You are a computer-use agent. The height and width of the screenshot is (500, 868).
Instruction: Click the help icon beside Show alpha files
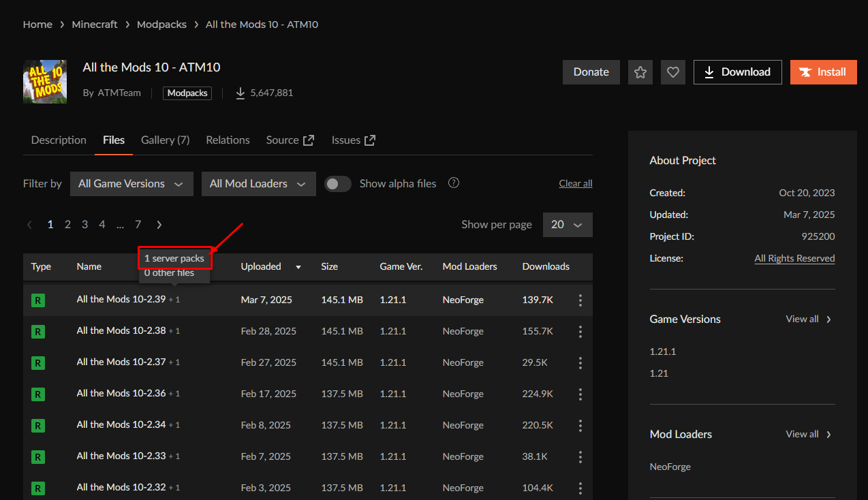pyautogui.click(x=454, y=183)
